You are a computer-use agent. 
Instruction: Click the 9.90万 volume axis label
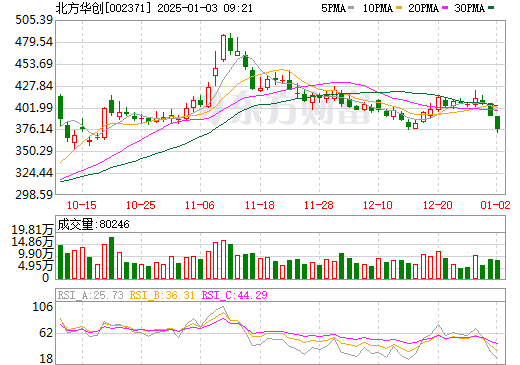click(x=35, y=254)
